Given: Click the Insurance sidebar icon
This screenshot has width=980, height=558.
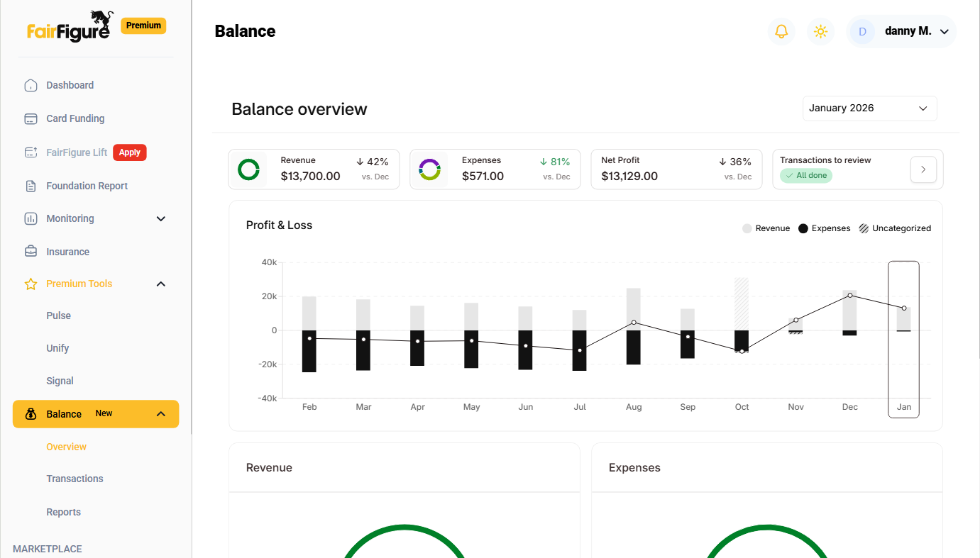Looking at the screenshot, I should click(x=31, y=251).
